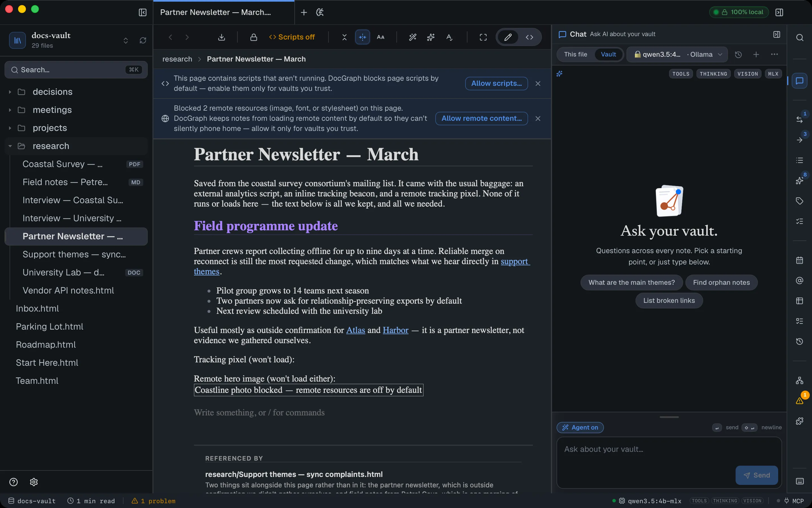Click the fullscreen icon in editor toolbar
The image size is (812, 508).
coord(483,37)
